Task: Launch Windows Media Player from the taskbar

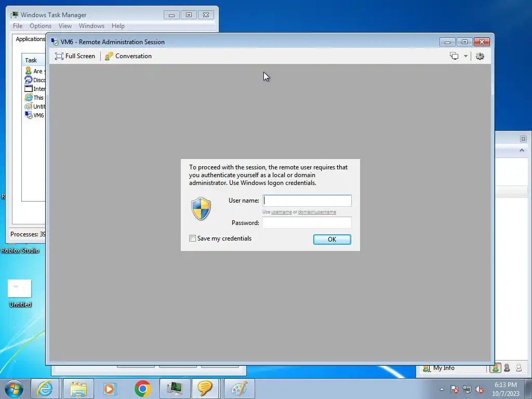Action: (109, 389)
